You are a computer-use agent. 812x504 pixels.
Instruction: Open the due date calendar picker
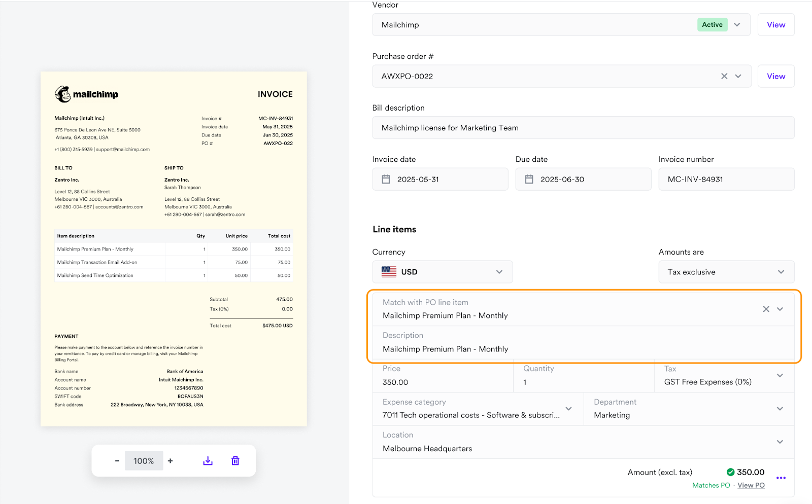529,179
